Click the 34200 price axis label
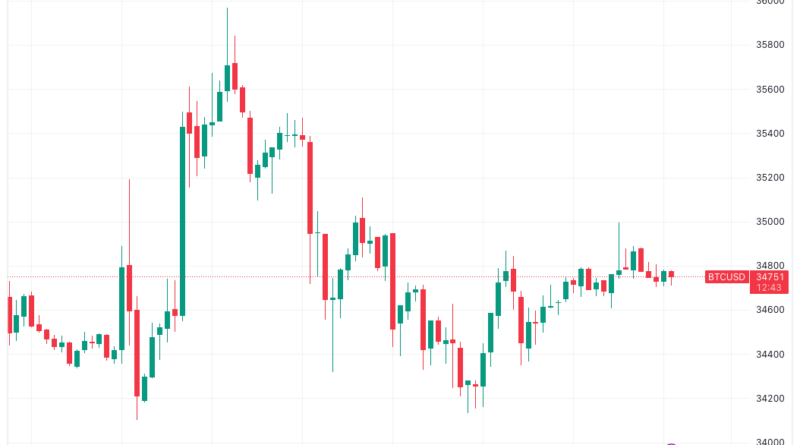 point(768,399)
